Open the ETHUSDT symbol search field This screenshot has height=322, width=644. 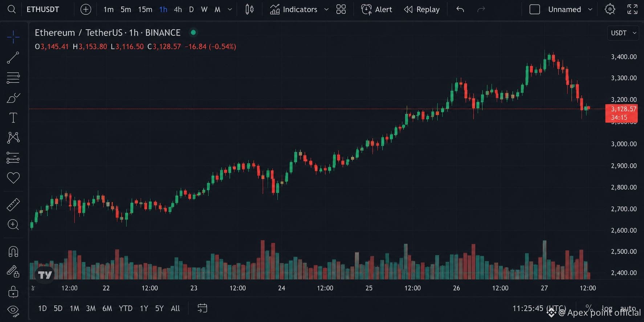(43, 9)
